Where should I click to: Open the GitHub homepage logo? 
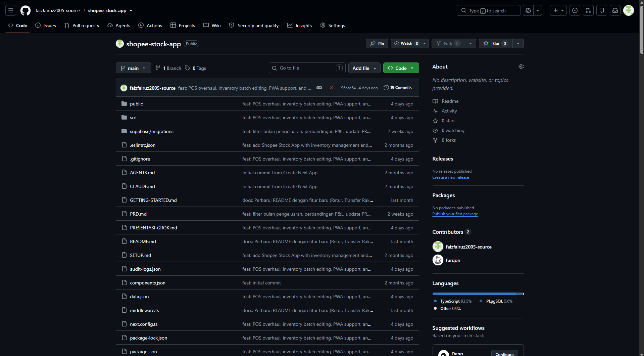(x=26, y=11)
